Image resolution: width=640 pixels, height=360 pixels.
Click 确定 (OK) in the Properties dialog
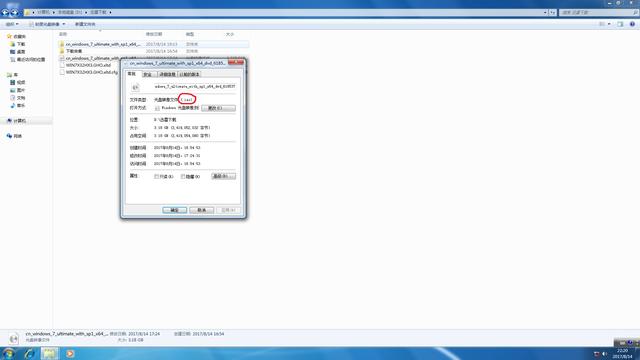(175, 210)
